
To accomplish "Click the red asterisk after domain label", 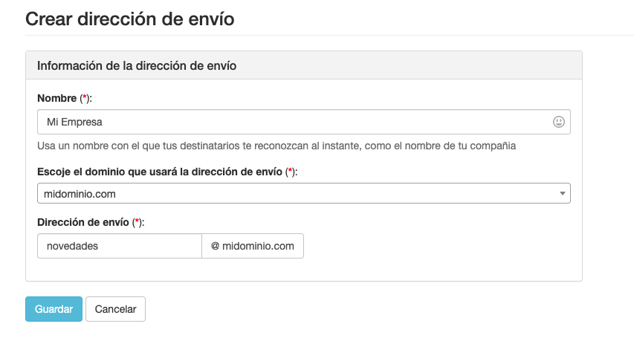I will tap(291, 172).
